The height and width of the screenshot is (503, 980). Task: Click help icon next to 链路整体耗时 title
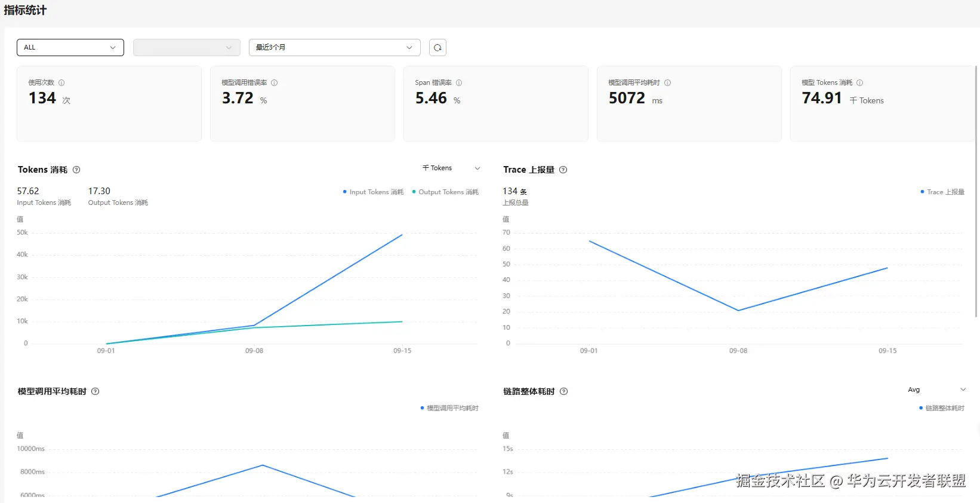[x=564, y=391]
